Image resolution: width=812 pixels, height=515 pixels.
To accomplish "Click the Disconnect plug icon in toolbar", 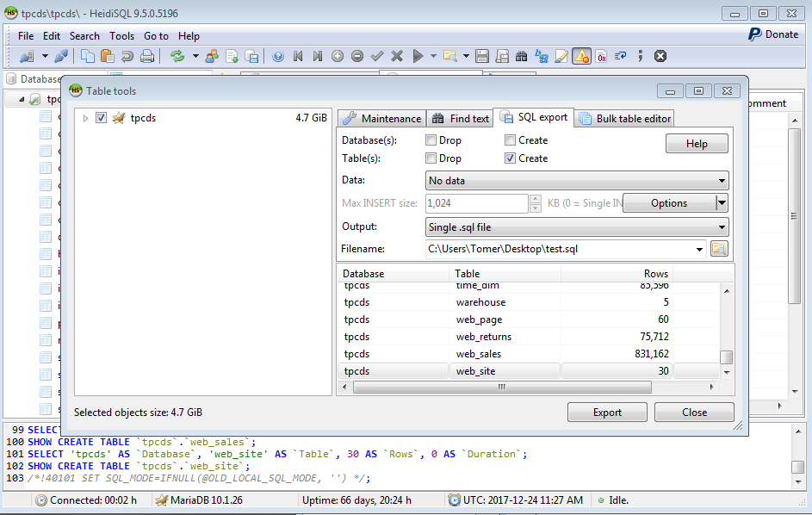I will point(61,56).
